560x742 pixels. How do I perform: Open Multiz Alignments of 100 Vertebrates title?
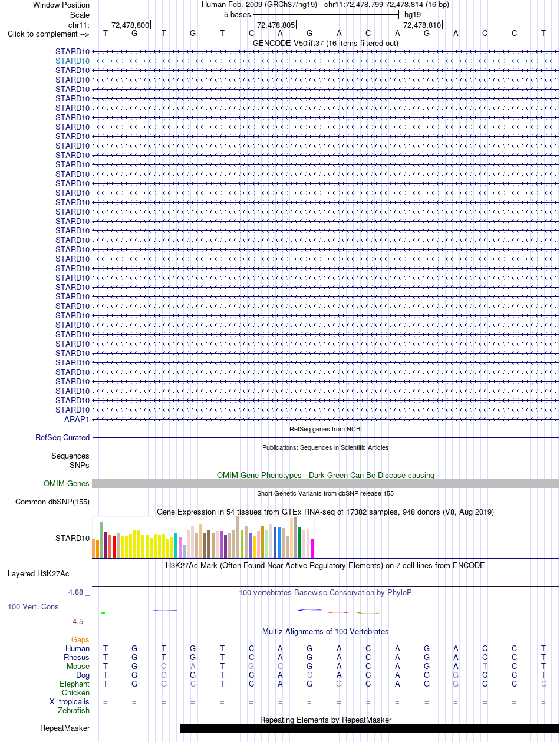325,631
